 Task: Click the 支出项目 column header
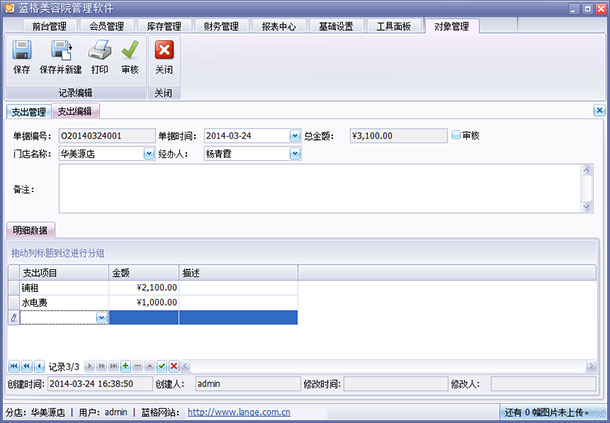coord(64,273)
